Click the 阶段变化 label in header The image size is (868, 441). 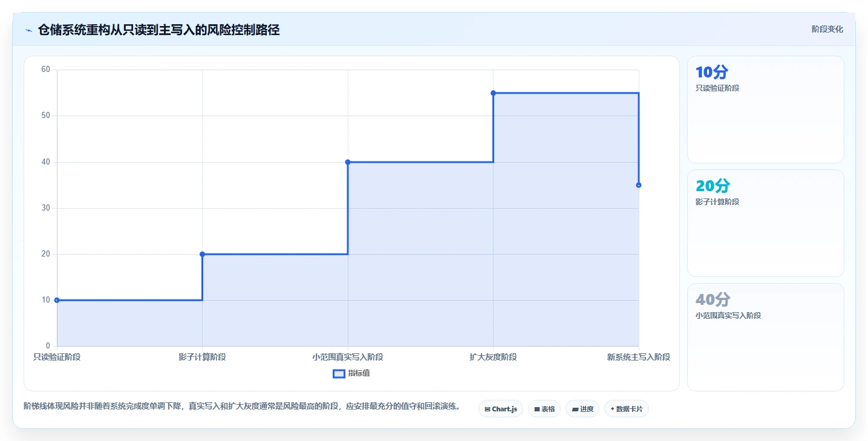tap(827, 29)
